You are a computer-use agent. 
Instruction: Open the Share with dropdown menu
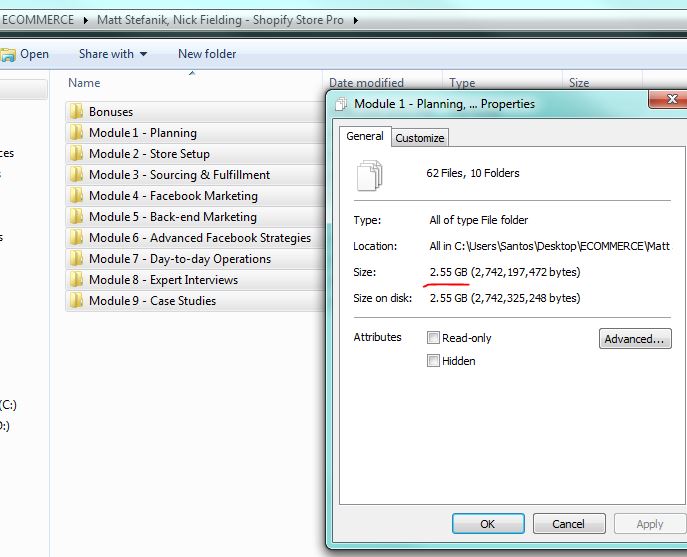point(113,54)
